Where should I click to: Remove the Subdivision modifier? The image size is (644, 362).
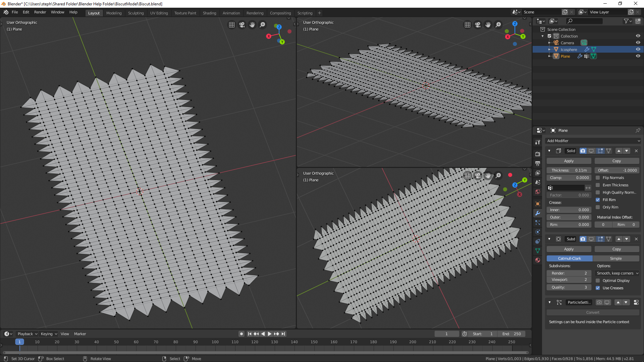click(x=636, y=239)
